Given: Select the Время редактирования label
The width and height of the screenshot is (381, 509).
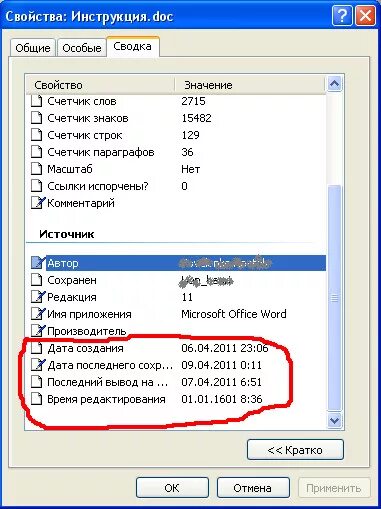Looking at the screenshot, I should click(x=106, y=399).
